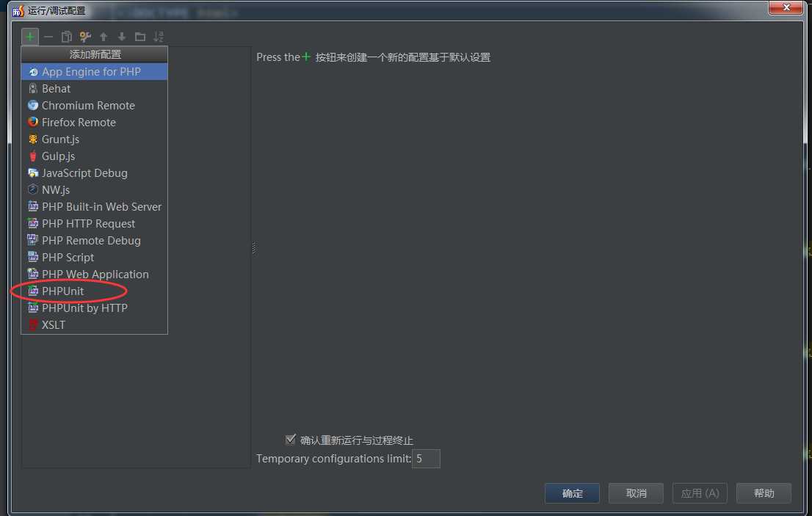Image resolution: width=812 pixels, height=516 pixels.
Task: Click the move down arrow icon
Action: [122, 37]
